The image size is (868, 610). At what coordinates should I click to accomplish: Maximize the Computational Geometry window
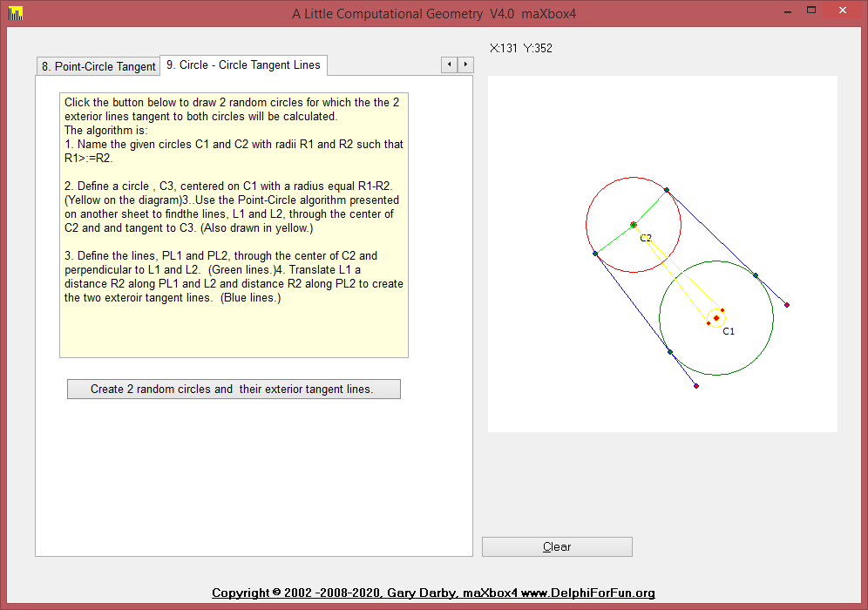(x=811, y=10)
